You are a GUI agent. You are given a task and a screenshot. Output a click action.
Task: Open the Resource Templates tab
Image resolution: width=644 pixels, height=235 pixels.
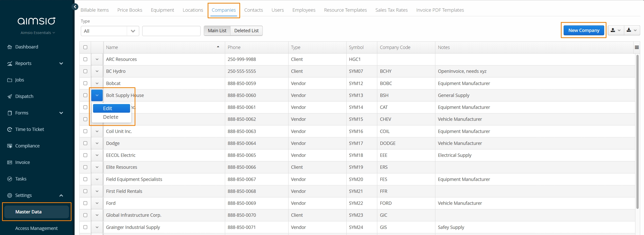click(x=345, y=10)
